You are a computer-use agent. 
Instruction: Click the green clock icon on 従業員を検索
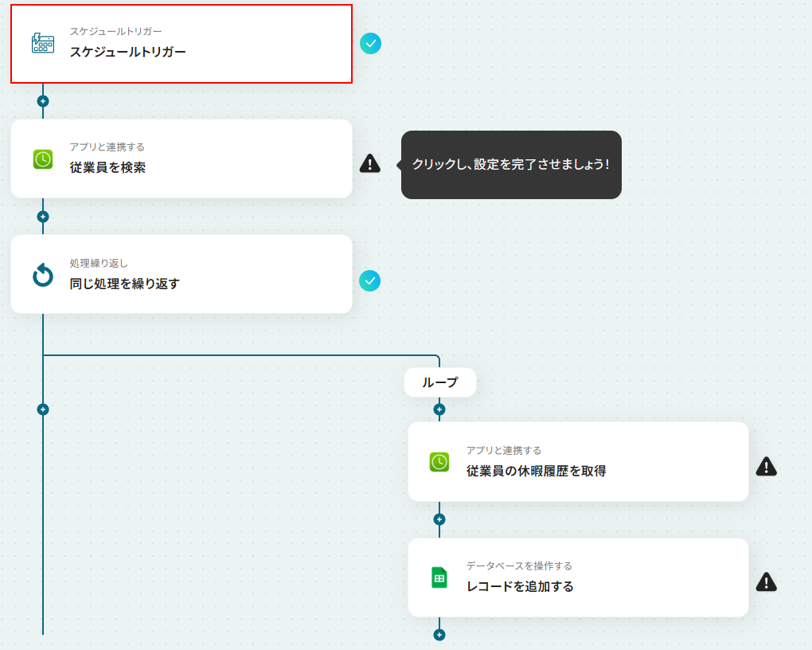(x=43, y=159)
